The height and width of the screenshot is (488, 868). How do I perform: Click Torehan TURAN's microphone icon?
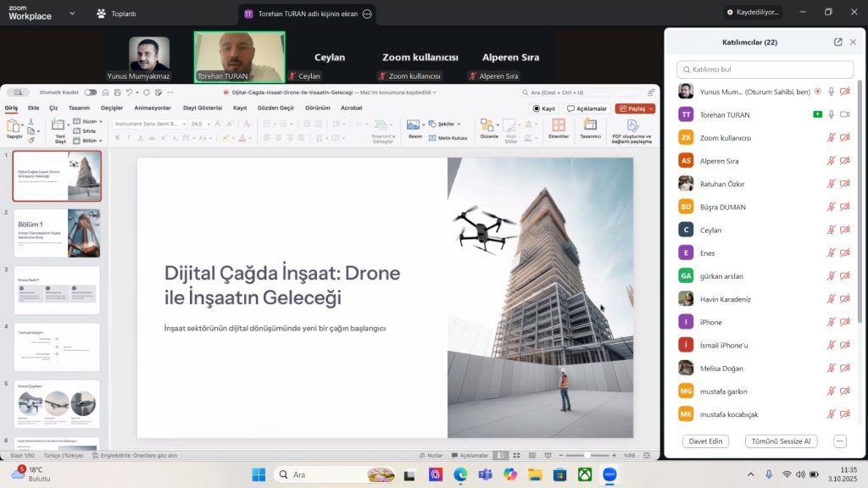point(832,114)
